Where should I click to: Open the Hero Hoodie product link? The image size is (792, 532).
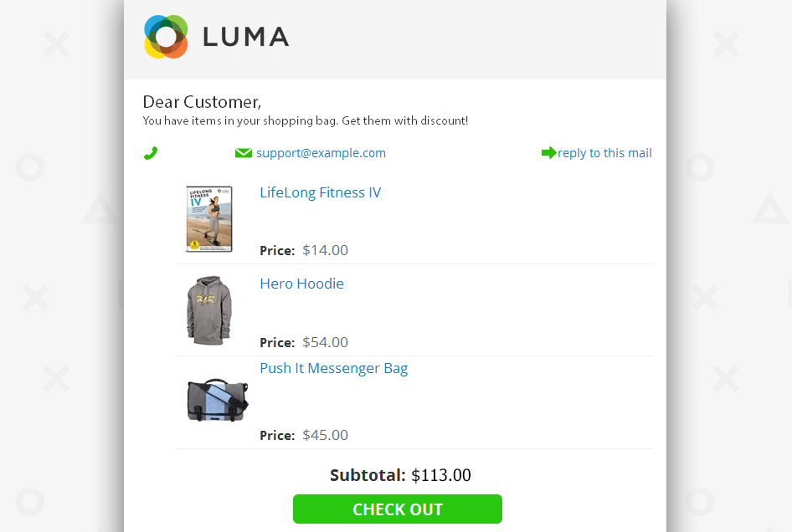301,284
